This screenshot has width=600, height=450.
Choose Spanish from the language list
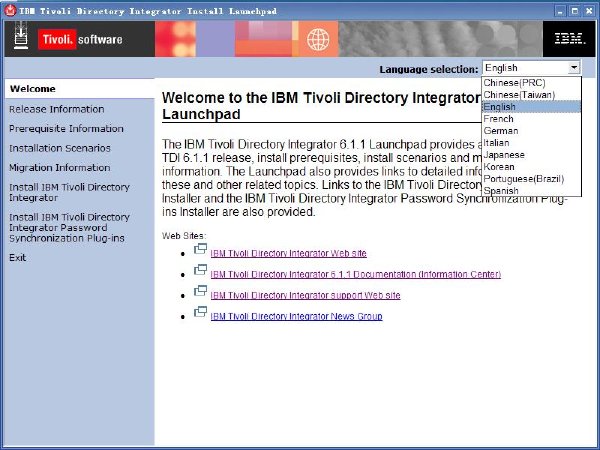(x=532, y=191)
